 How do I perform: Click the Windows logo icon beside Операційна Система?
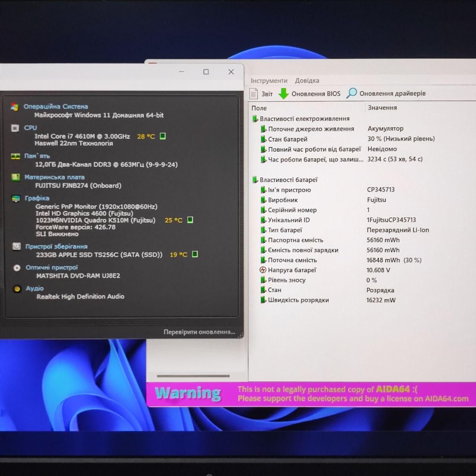[x=15, y=107]
